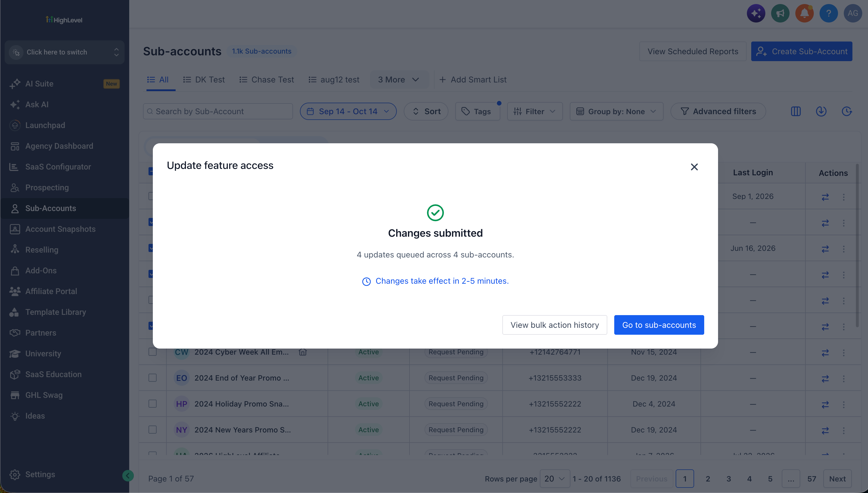Switch to the aug12 test tab
Screen dimensions: 868x493
(334, 80)
